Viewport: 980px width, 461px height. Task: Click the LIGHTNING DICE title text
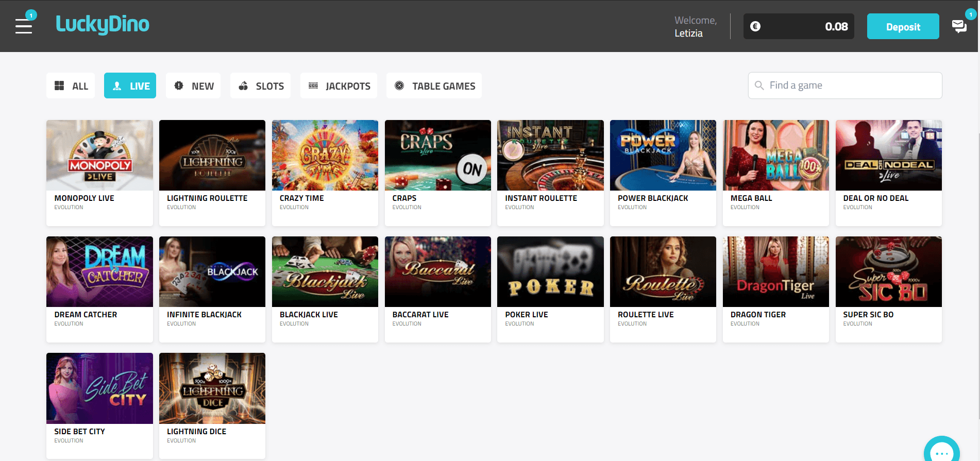[197, 432]
